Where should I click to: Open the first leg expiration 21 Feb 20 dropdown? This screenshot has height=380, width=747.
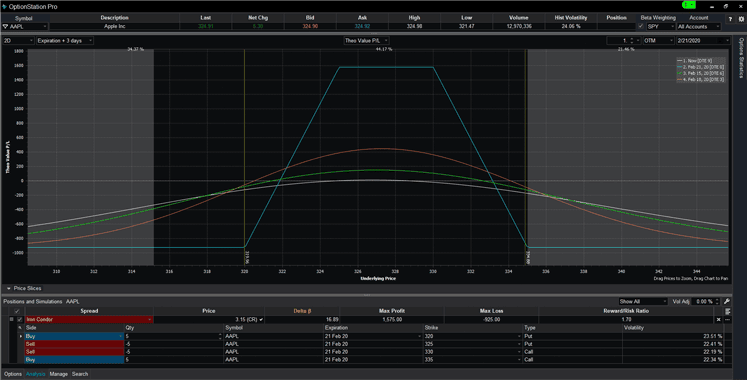click(419, 336)
